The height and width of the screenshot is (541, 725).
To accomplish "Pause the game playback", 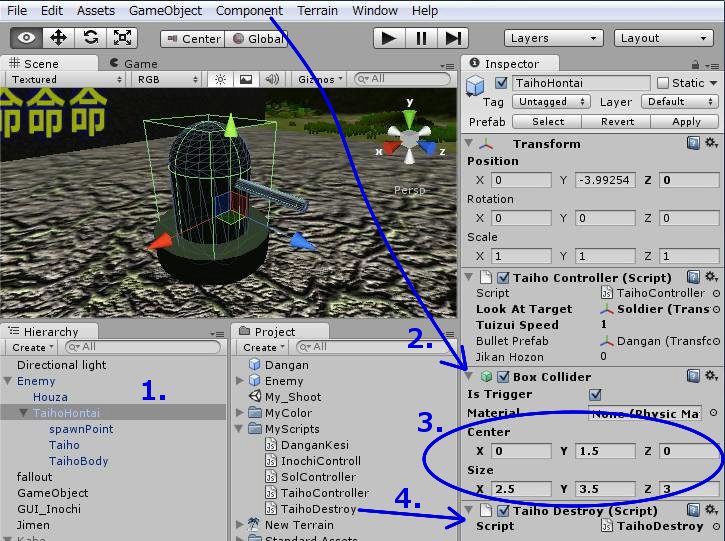I will point(421,38).
